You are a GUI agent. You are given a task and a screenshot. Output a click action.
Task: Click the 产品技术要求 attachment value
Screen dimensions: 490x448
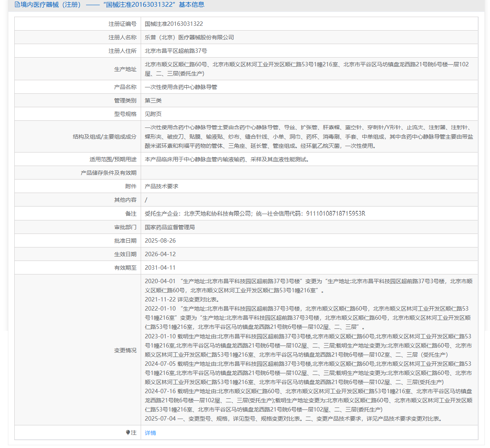(161, 186)
